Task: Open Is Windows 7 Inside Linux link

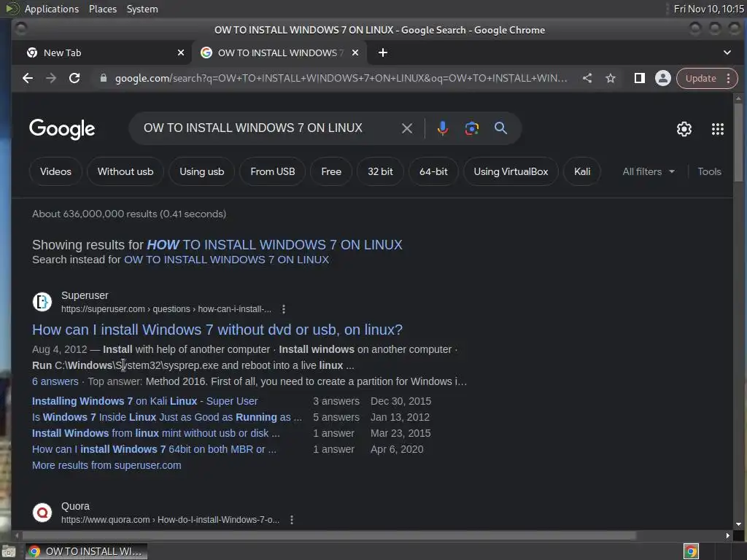Action: click(167, 417)
